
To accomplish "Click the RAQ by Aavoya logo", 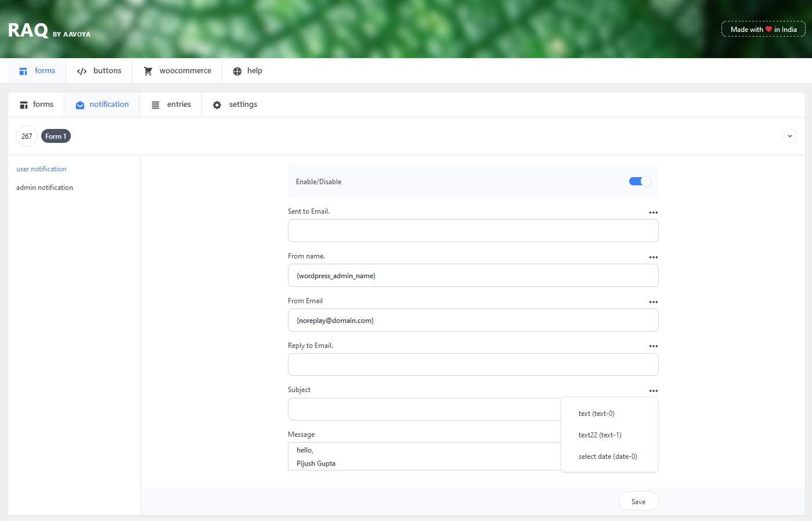I will tap(49, 30).
